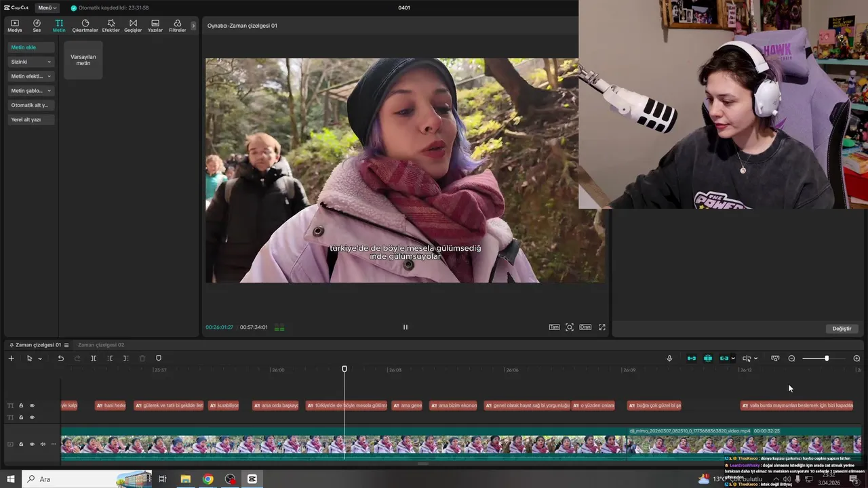Expand the Metin şablonları category

31,90
